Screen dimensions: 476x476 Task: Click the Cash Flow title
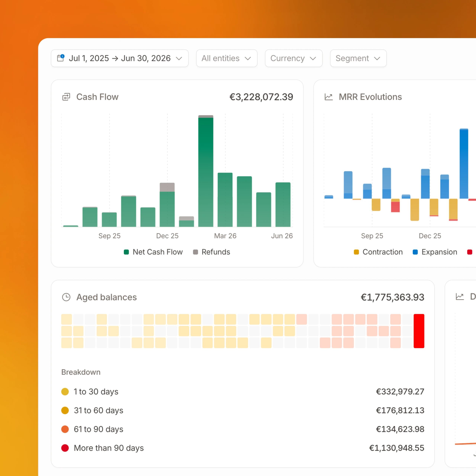[x=97, y=97]
